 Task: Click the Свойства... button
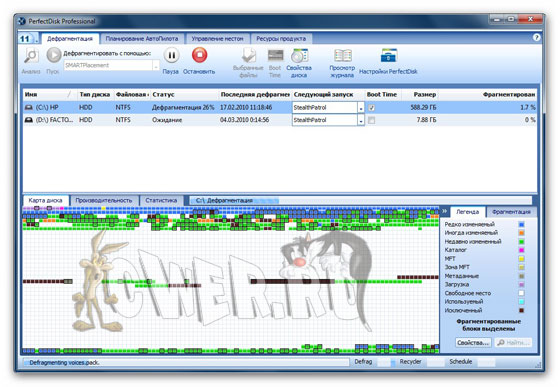(473, 342)
